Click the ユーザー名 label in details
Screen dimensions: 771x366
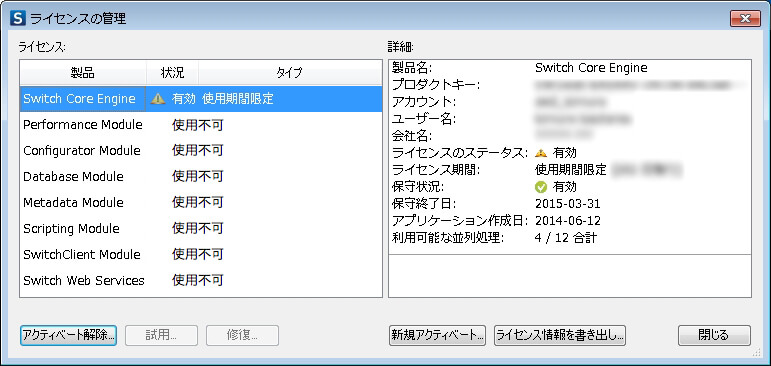click(x=424, y=119)
